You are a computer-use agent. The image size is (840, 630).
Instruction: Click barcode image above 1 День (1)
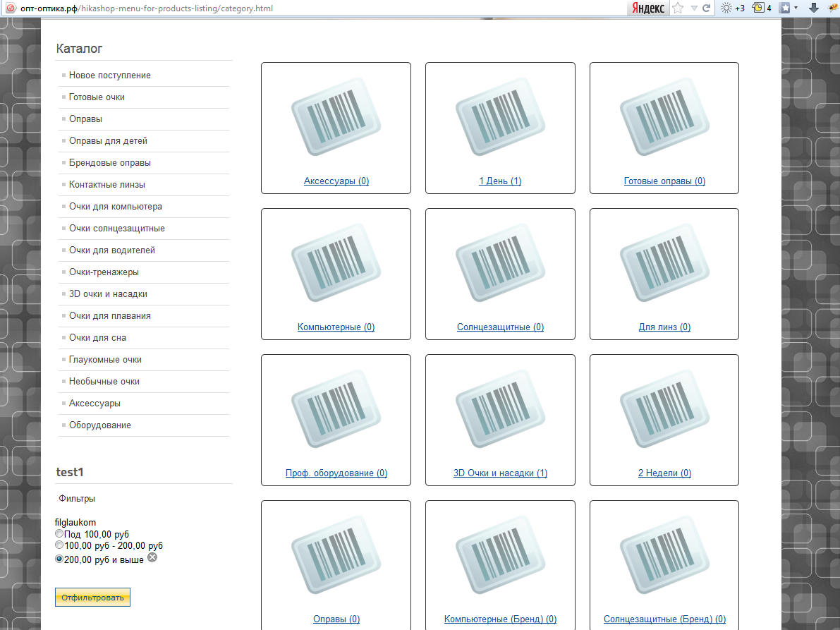[x=500, y=117]
